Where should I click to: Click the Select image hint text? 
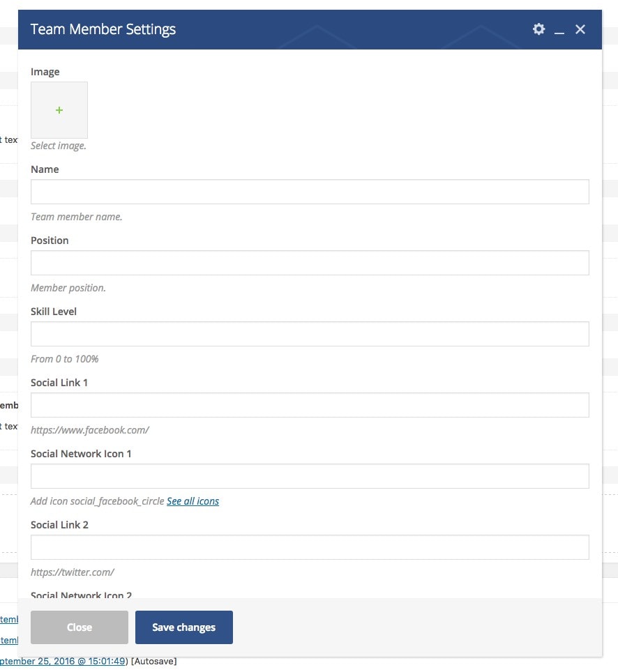[x=59, y=146]
